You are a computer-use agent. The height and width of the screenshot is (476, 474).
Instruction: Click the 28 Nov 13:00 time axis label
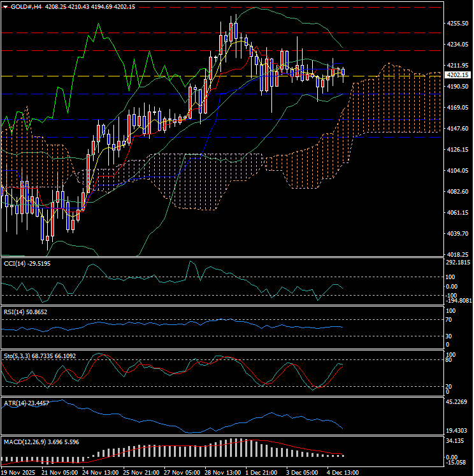[x=223, y=472]
